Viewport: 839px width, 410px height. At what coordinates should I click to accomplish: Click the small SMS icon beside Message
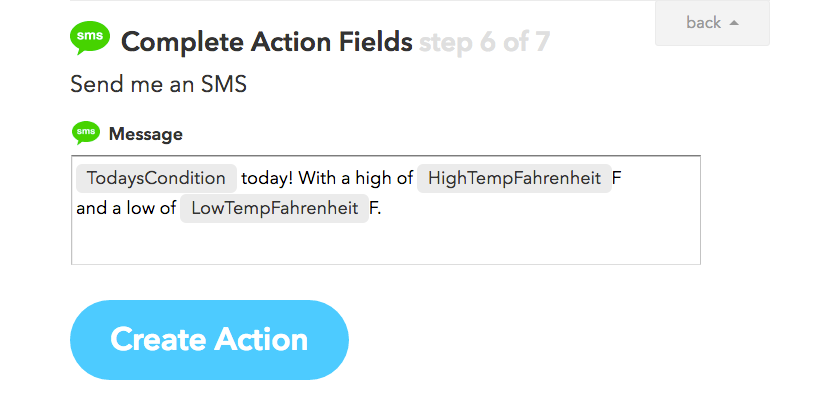[x=86, y=133]
